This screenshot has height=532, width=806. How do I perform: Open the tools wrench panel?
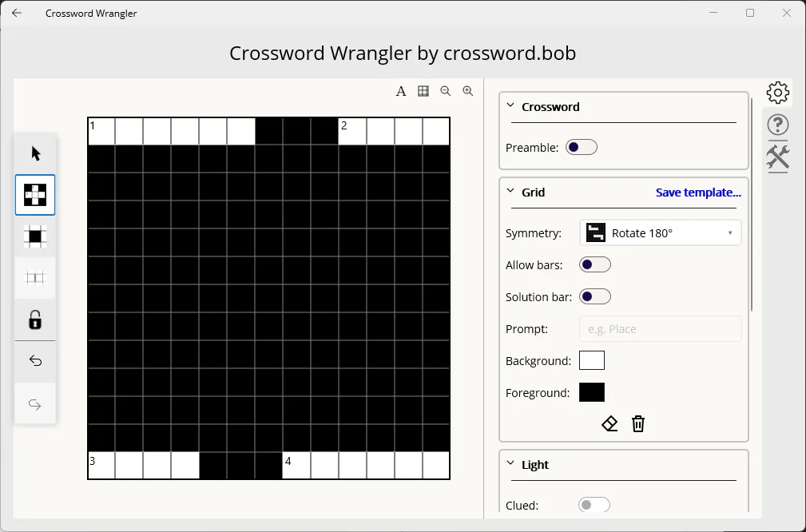tap(778, 157)
